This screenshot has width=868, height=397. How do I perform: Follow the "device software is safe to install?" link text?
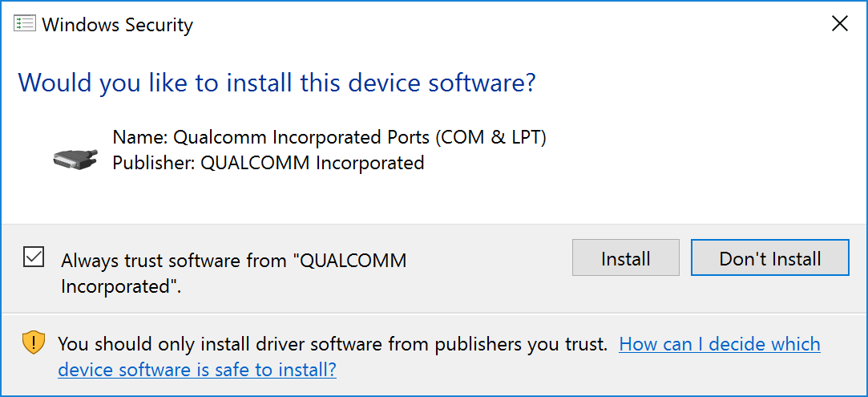197,370
